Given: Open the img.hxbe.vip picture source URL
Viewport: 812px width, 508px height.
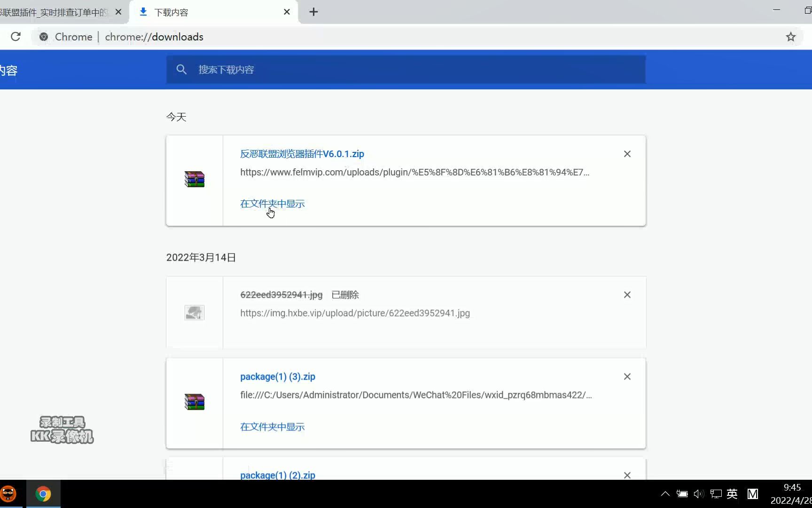Looking at the screenshot, I should point(355,313).
